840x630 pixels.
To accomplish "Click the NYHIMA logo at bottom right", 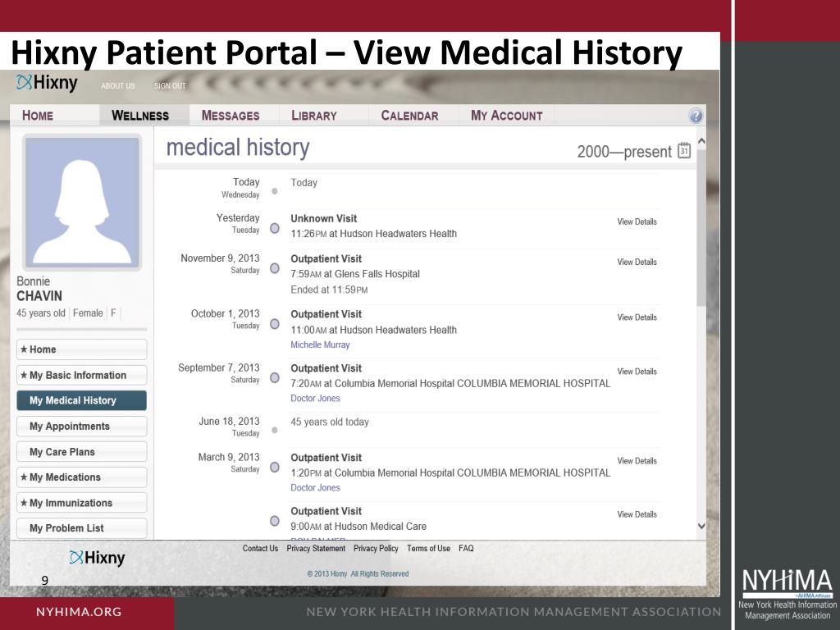I will (787, 594).
